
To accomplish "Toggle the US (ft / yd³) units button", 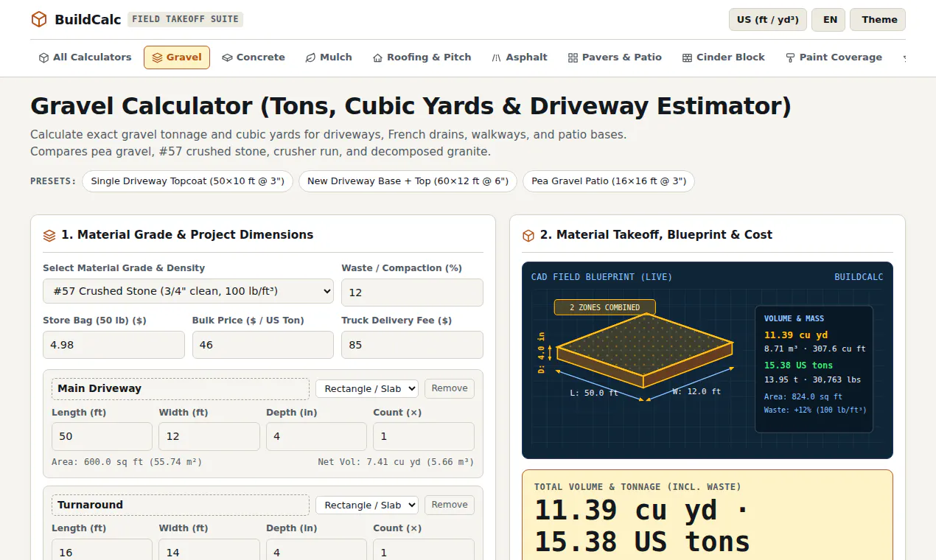I will (x=768, y=20).
